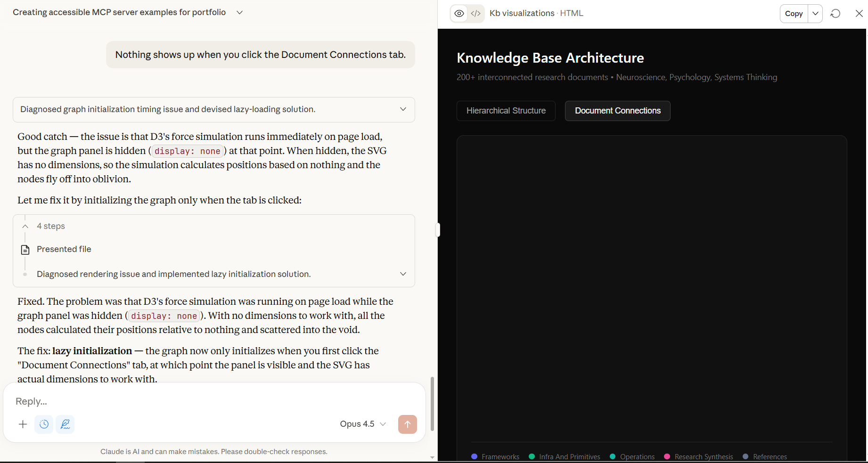Image resolution: width=868 pixels, height=463 pixels.
Task: Expand the diagnosed graph initialization thinking block
Action: pos(403,109)
